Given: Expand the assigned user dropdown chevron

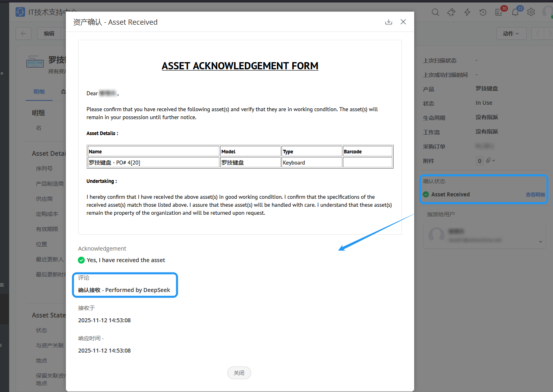Looking at the screenshot, I should [540, 241].
